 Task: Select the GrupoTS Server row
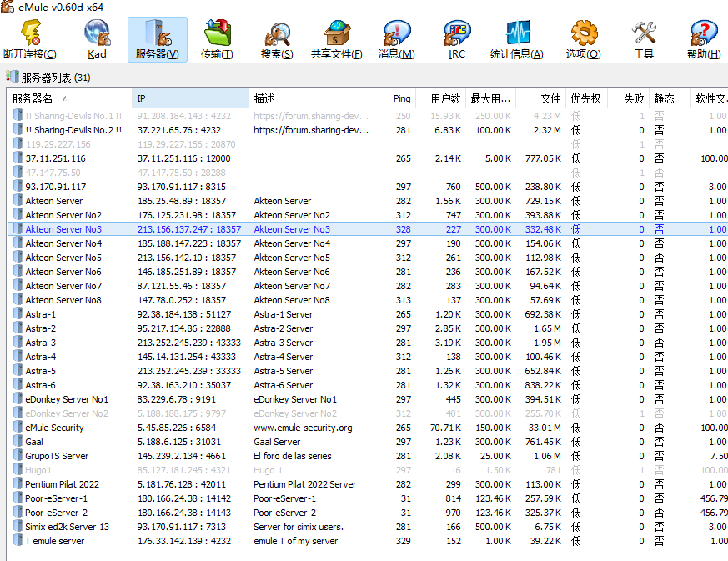(x=57, y=456)
